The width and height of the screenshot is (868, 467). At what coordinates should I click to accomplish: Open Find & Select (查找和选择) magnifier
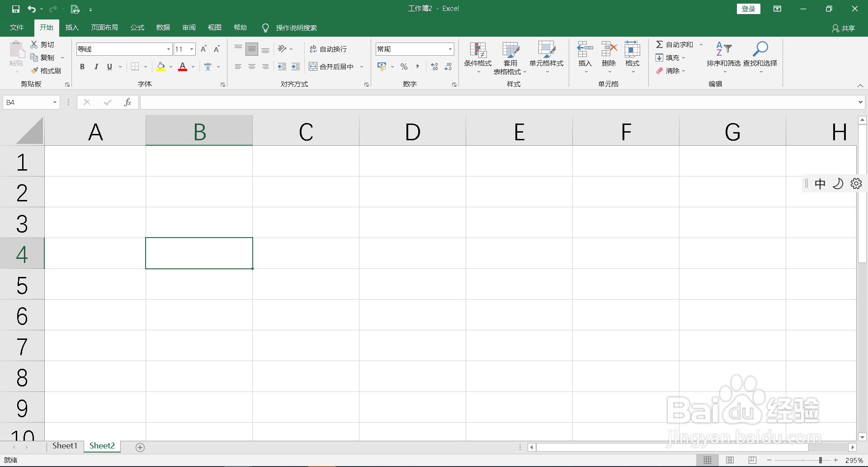click(760, 57)
